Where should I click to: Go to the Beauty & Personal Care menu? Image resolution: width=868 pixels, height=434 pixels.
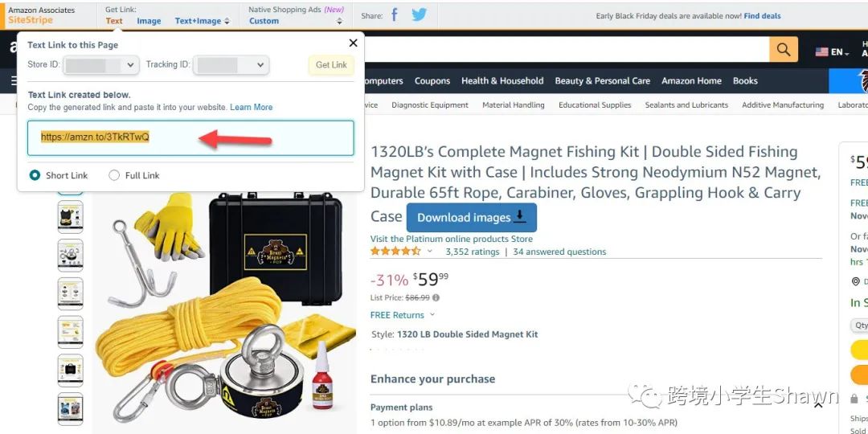coord(602,81)
